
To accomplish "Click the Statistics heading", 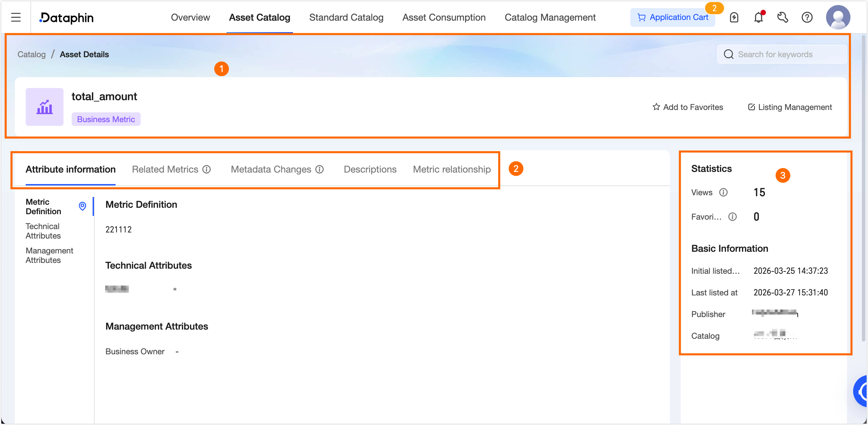I will click(711, 169).
